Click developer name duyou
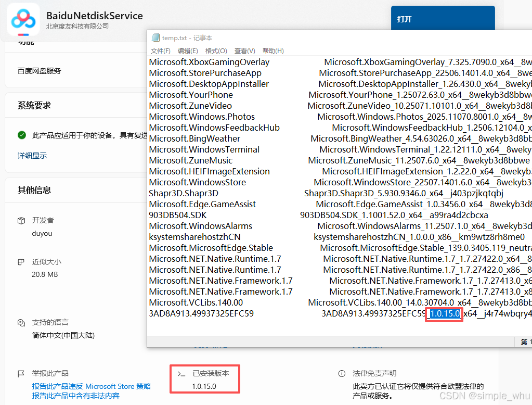This screenshot has height=405, width=532. pyautogui.click(x=42, y=233)
